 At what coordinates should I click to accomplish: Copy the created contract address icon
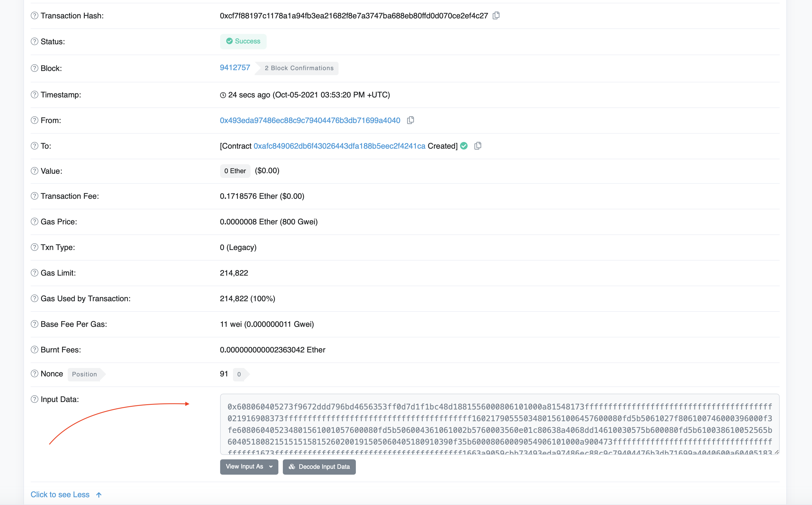(x=478, y=146)
